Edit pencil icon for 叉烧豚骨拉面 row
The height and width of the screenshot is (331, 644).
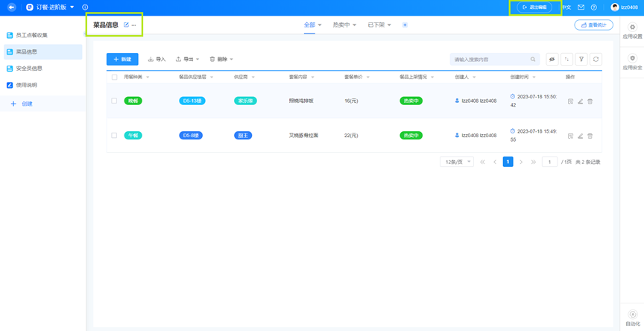click(581, 136)
